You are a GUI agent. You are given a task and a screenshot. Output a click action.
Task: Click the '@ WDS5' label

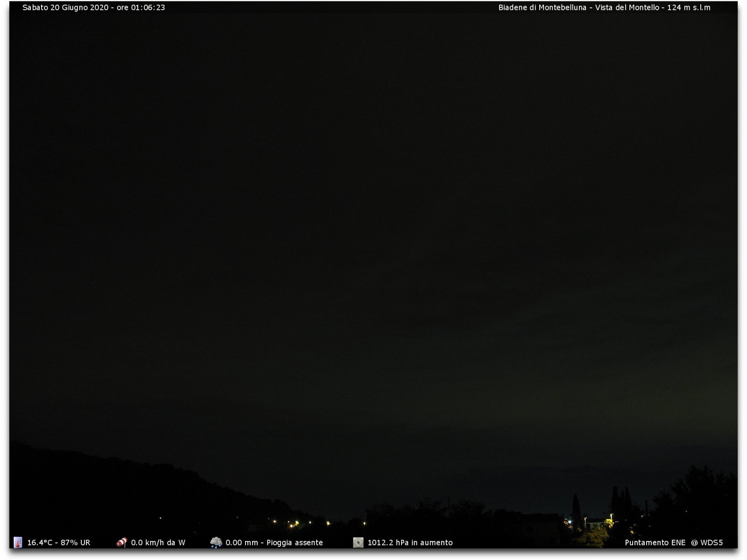(707, 543)
